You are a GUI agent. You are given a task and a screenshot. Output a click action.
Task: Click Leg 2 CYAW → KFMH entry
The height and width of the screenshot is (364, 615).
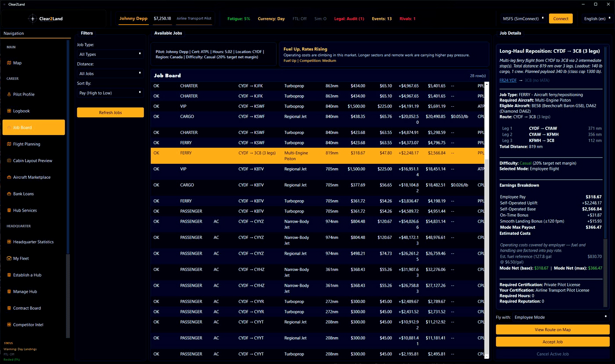point(552,134)
